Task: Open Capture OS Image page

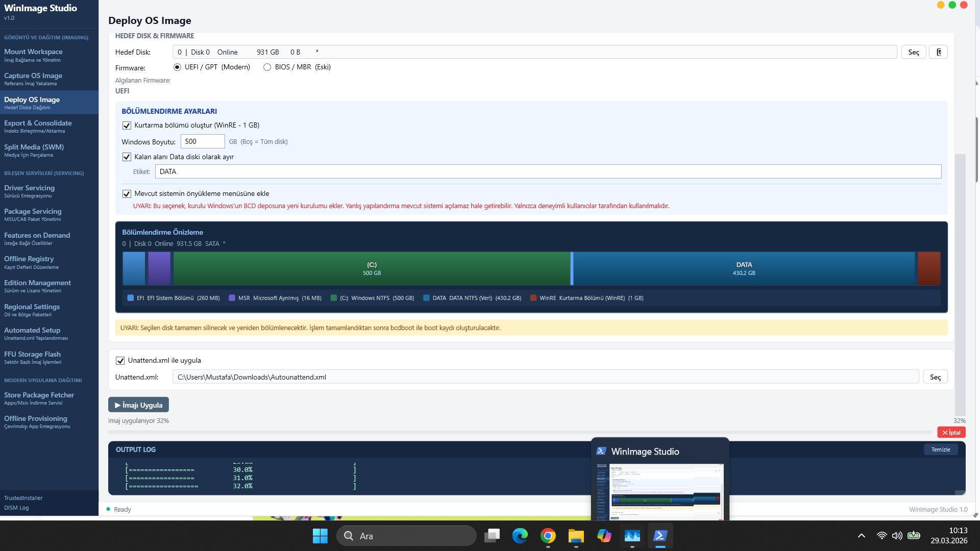Action: [x=49, y=79]
